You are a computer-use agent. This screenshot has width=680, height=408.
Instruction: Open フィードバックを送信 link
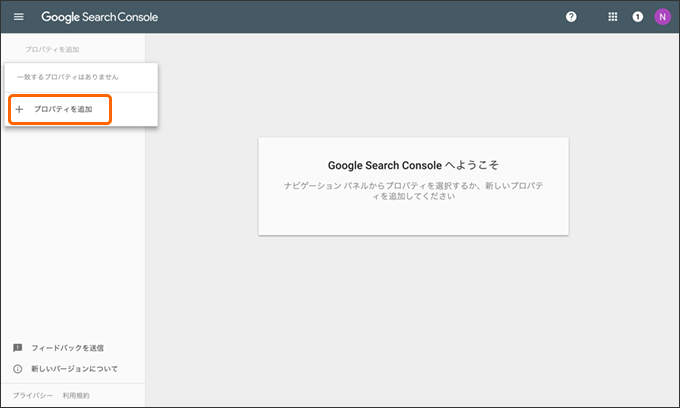point(67,348)
